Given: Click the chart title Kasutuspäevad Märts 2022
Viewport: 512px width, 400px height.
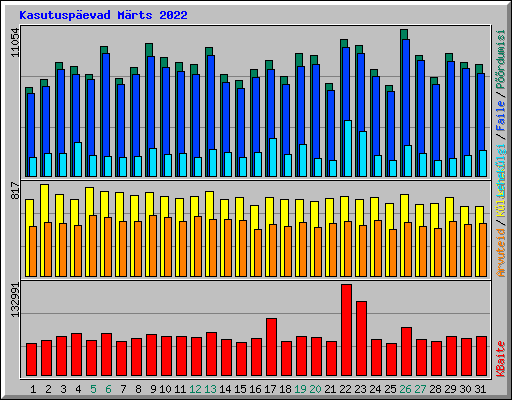Looking at the screenshot, I should pyautogui.click(x=103, y=15).
